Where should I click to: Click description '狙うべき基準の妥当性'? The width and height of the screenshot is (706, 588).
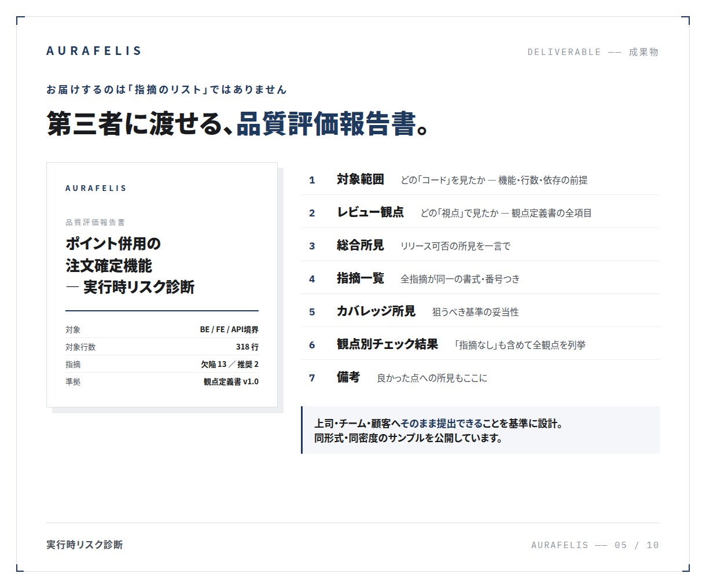click(x=476, y=313)
